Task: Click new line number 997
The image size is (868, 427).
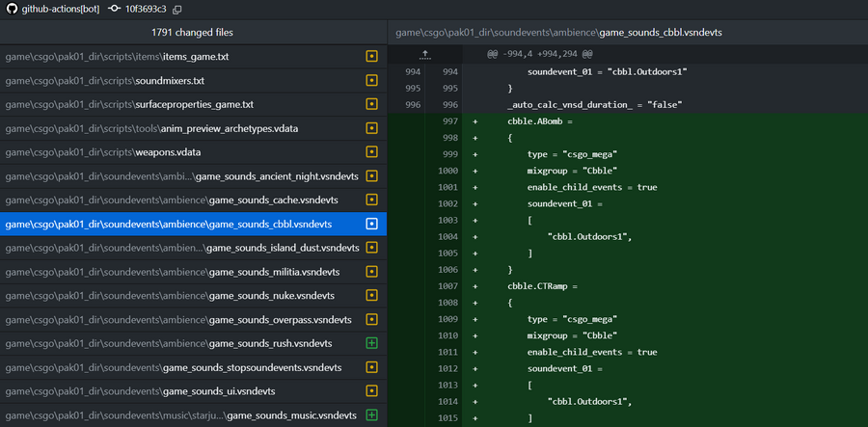Action: point(450,121)
